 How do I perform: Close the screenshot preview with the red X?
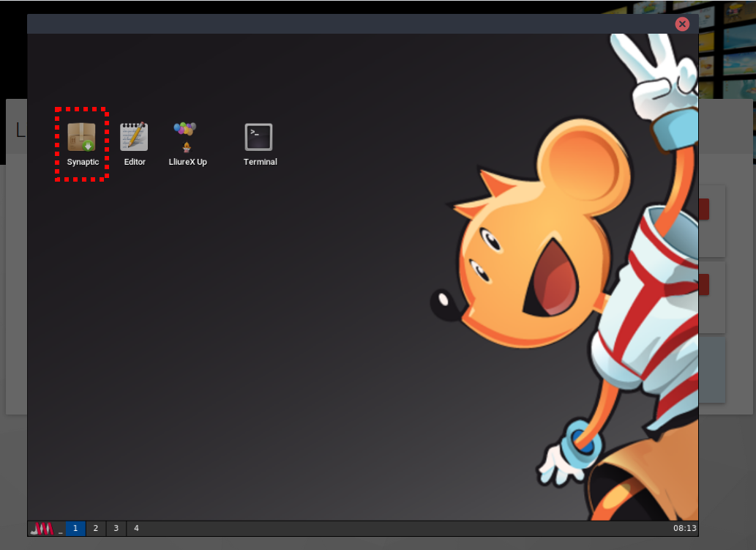tap(682, 24)
